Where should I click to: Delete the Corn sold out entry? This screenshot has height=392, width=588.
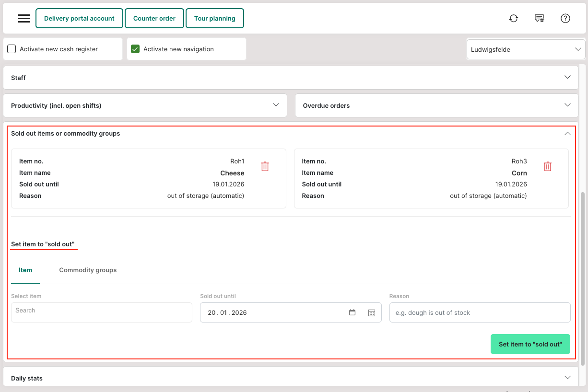[x=547, y=166]
